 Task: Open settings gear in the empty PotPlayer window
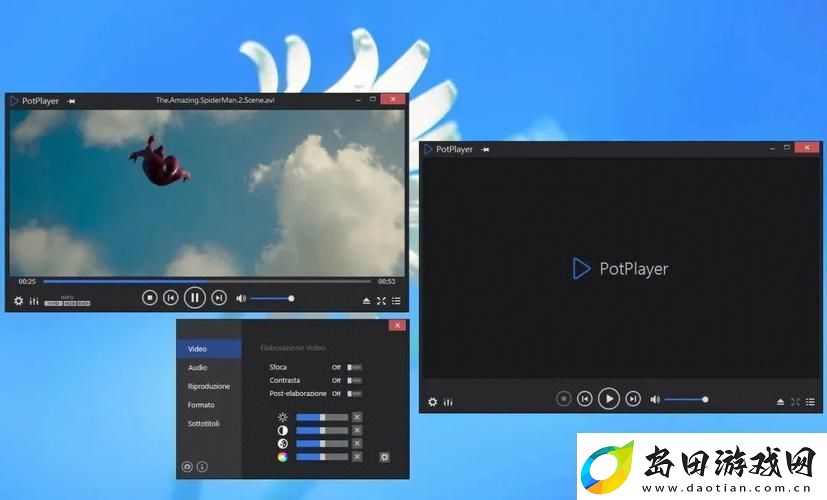tap(432, 402)
